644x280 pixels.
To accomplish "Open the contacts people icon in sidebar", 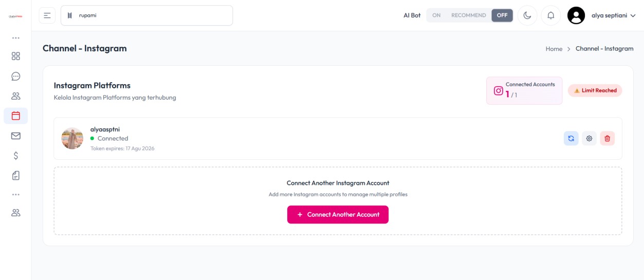I will (x=16, y=96).
